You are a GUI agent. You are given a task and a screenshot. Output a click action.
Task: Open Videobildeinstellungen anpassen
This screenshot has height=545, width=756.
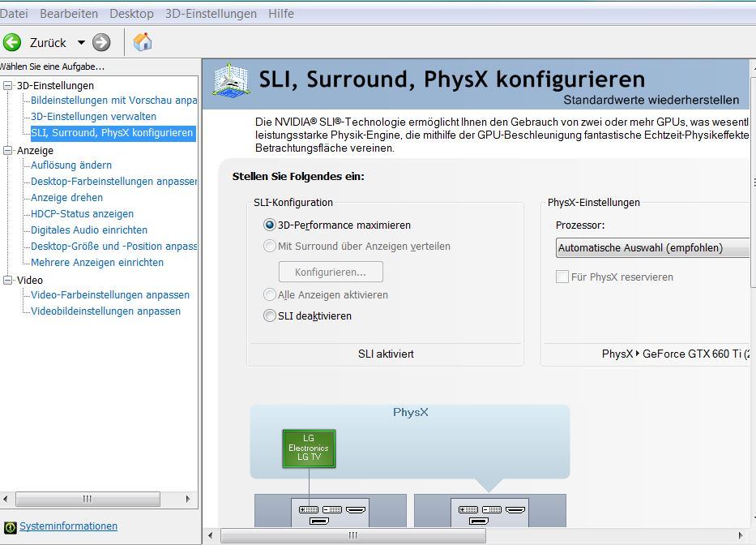(106, 311)
